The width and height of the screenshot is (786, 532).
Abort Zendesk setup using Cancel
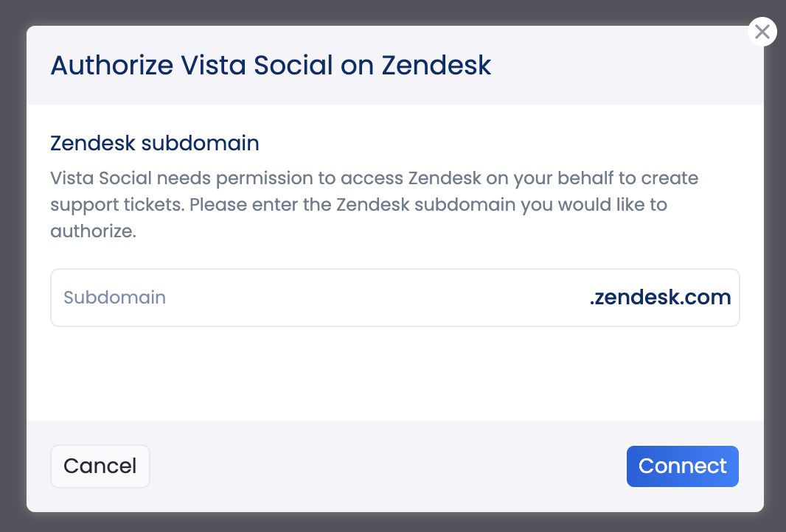click(100, 466)
